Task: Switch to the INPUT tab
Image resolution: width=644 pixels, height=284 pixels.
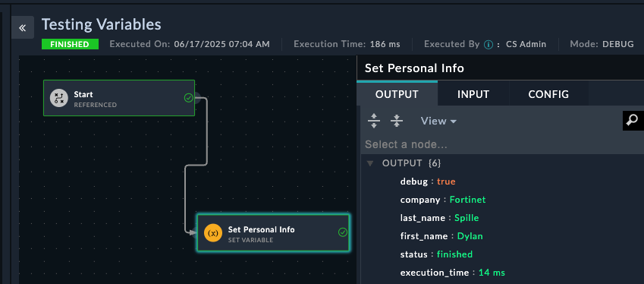Action: pyautogui.click(x=473, y=94)
